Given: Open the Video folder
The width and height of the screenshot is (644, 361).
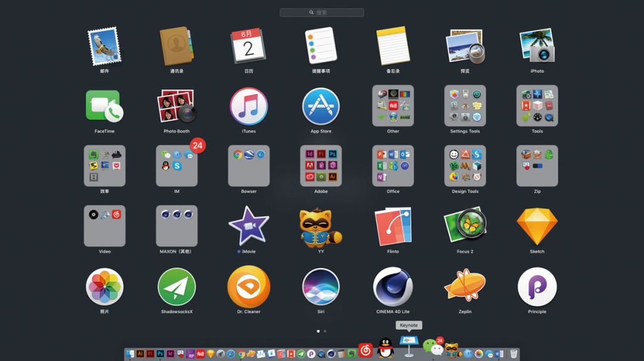Looking at the screenshot, I should [x=104, y=226].
